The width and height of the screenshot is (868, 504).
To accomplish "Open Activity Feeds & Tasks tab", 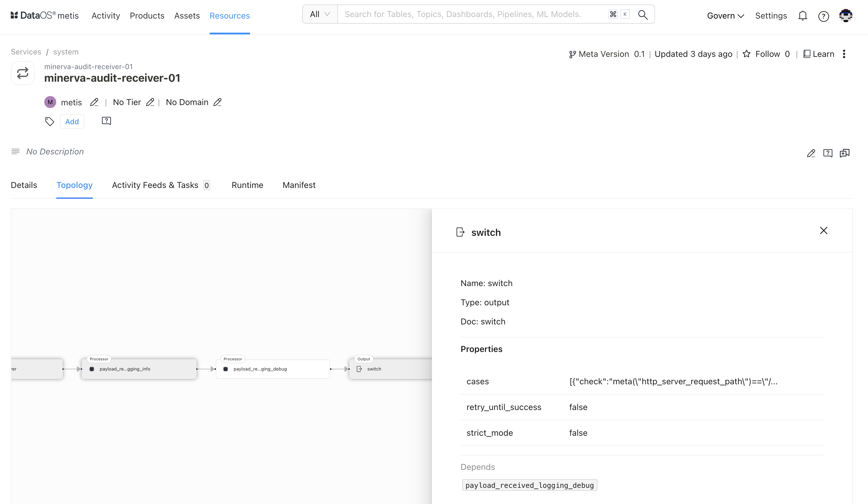I will coord(161,185).
